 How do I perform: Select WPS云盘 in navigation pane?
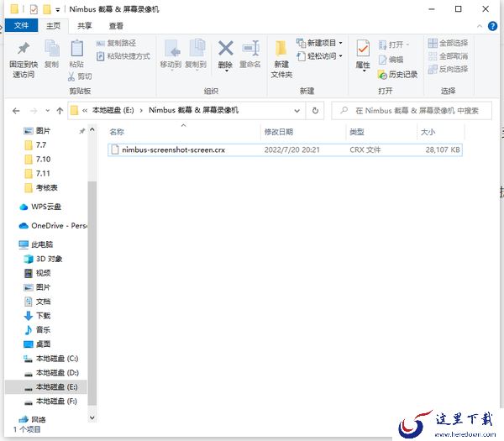click(x=40, y=207)
